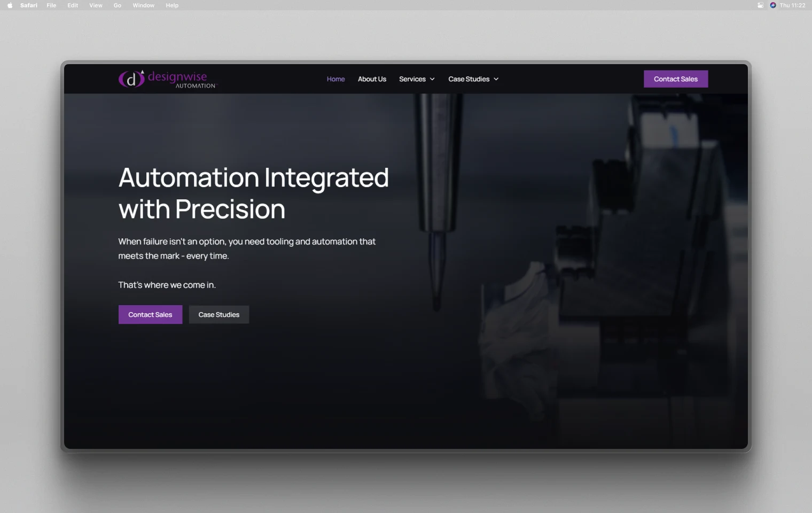Open Siri from the menu bar
This screenshot has width=812, height=513.
tap(772, 5)
